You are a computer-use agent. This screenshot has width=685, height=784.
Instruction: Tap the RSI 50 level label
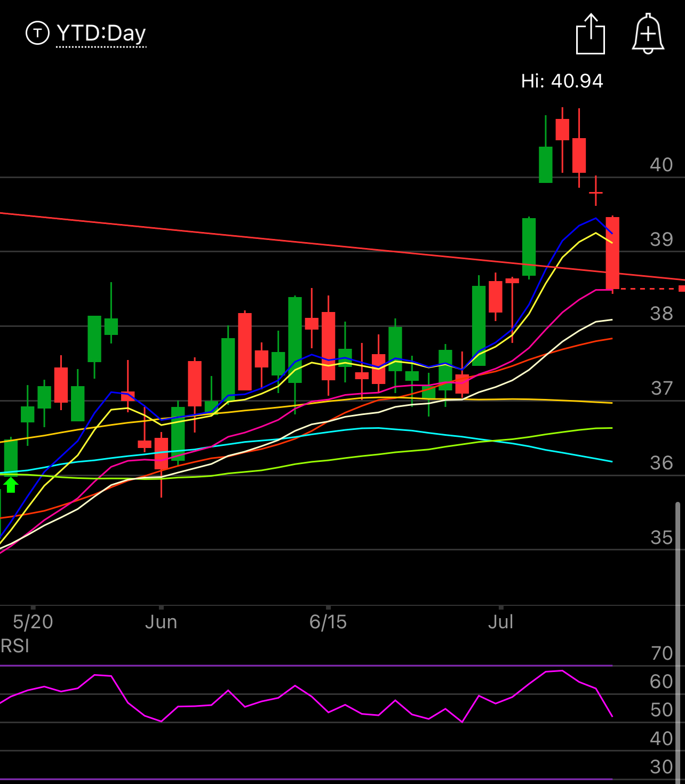662,710
